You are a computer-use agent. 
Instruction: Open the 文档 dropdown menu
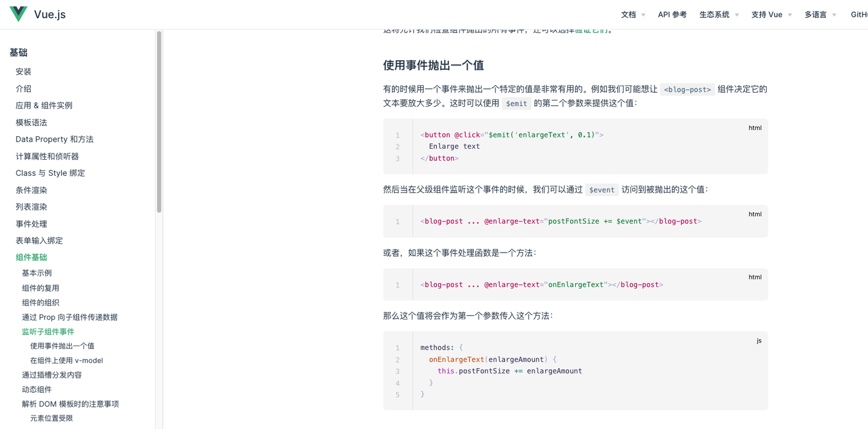tap(633, 14)
